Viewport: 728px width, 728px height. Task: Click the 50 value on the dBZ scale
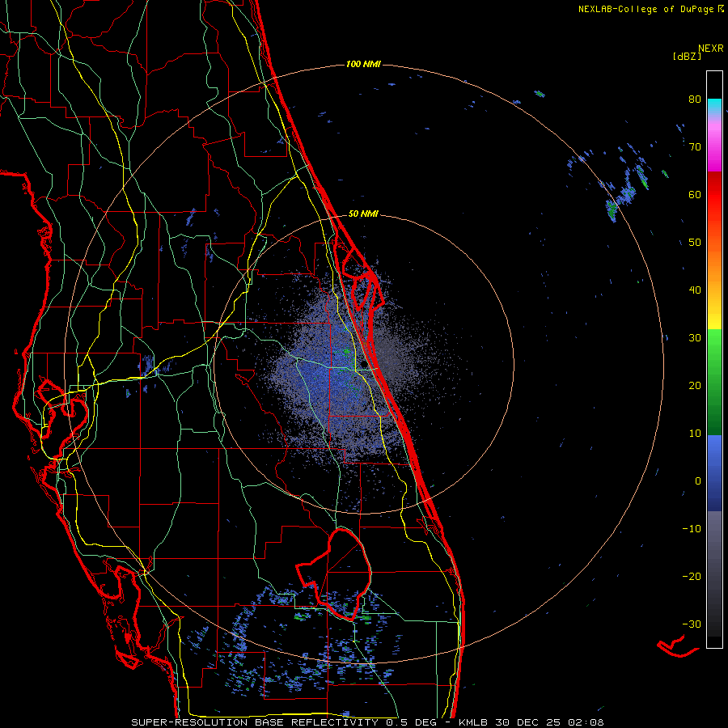pos(695,243)
